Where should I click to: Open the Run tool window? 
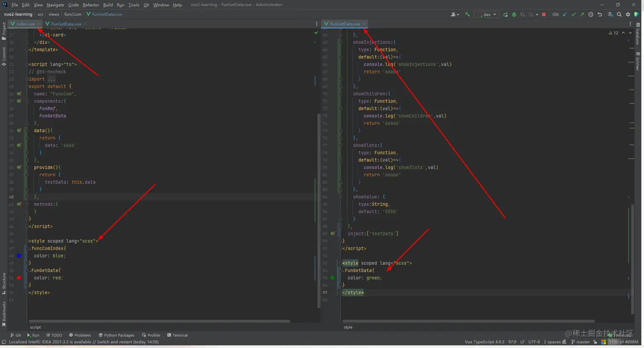click(x=33, y=335)
